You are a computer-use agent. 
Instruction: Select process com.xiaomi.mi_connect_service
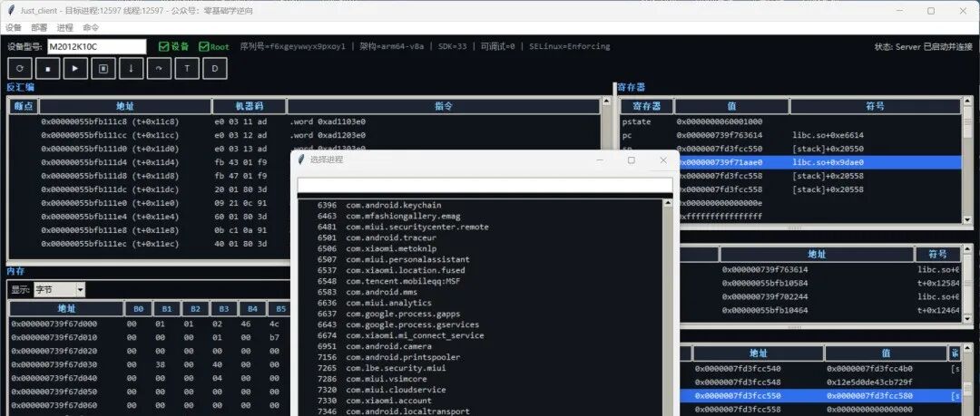click(480, 335)
